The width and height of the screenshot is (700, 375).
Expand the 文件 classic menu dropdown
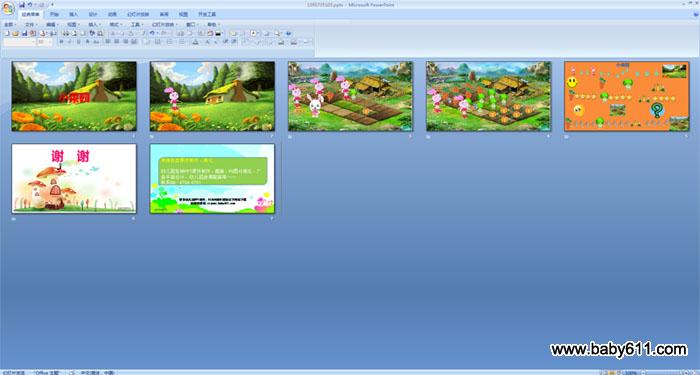30,25
